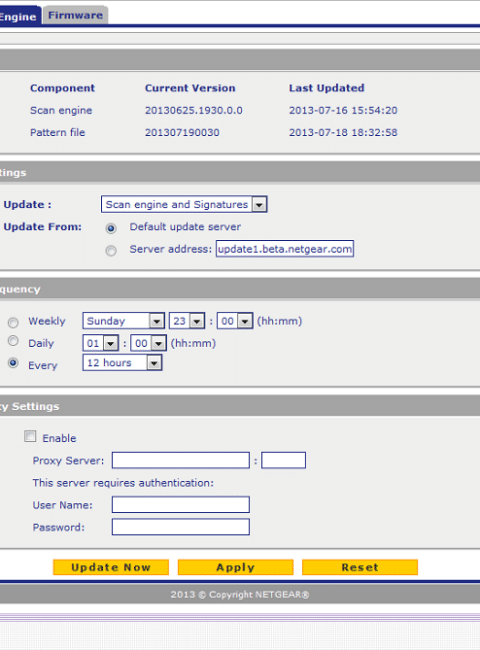Click the Proxy Server address field
The image size is (480, 650).
coord(181,461)
